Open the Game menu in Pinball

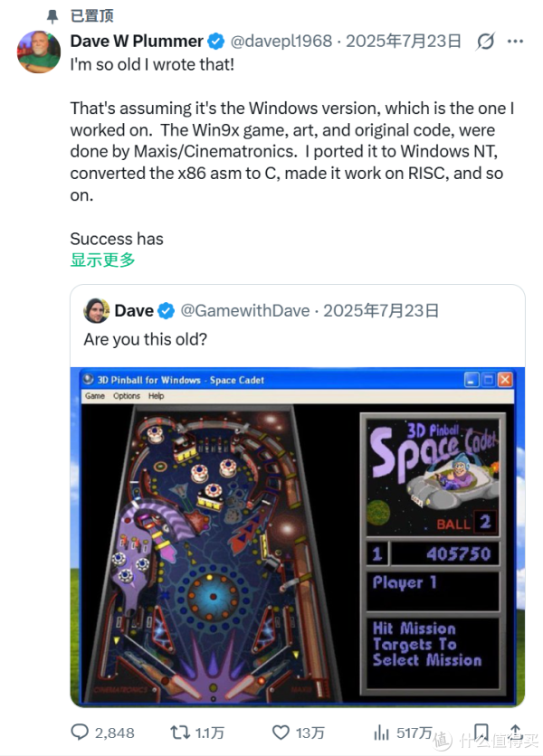[95, 396]
